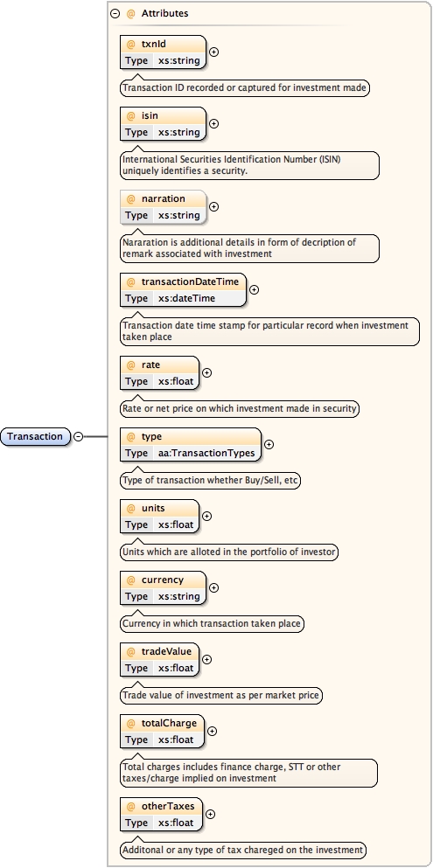447x868 pixels.
Task: Expand the txnId attribute plus icon
Action: (x=213, y=52)
